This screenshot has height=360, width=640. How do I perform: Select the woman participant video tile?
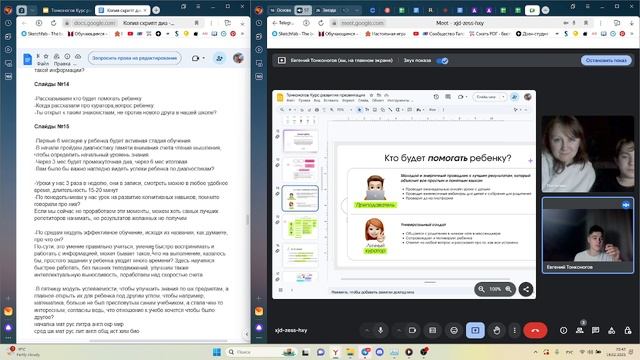click(x=588, y=153)
